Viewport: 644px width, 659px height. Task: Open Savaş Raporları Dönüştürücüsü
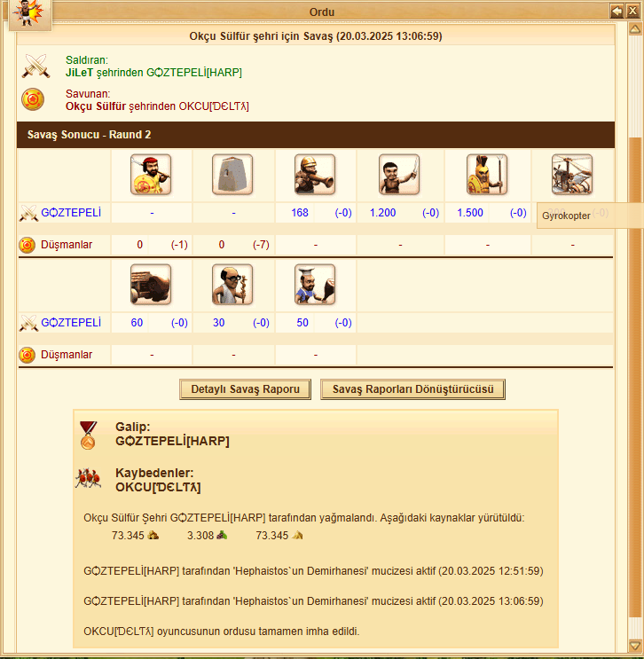tap(412, 389)
